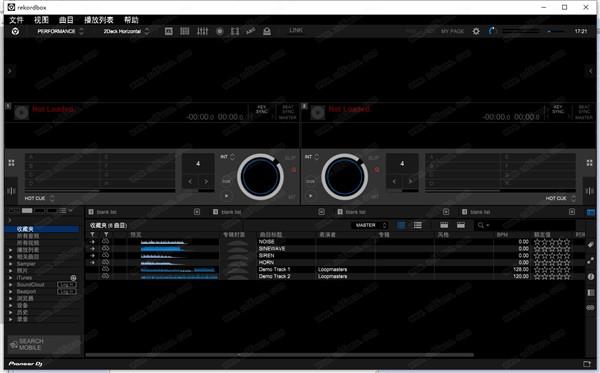Open MY PAGE link

point(452,31)
